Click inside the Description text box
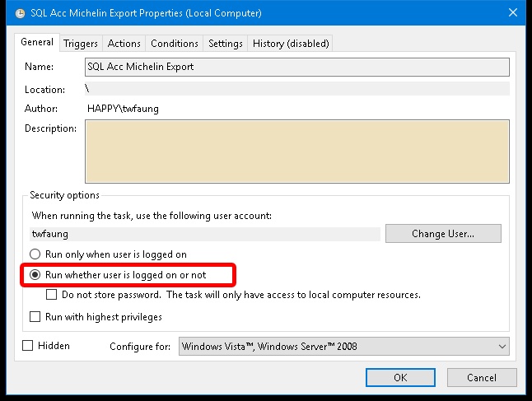532x401 pixels. tap(296, 152)
